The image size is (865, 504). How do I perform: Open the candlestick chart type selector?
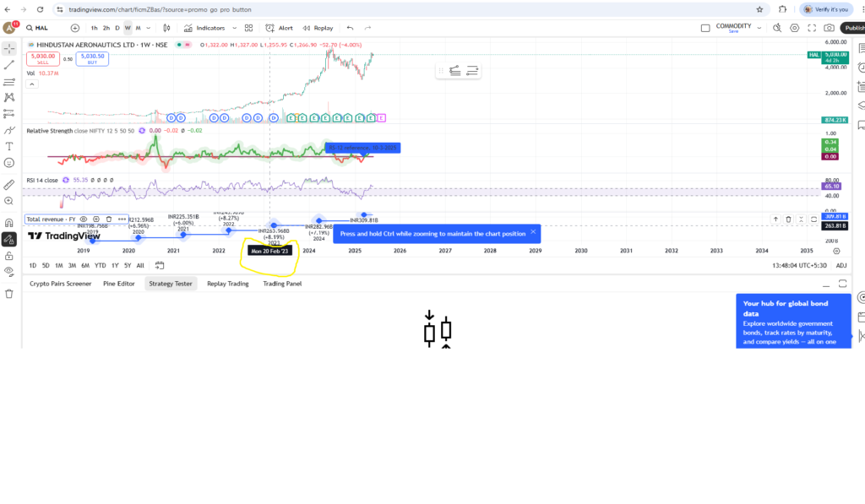tap(166, 28)
